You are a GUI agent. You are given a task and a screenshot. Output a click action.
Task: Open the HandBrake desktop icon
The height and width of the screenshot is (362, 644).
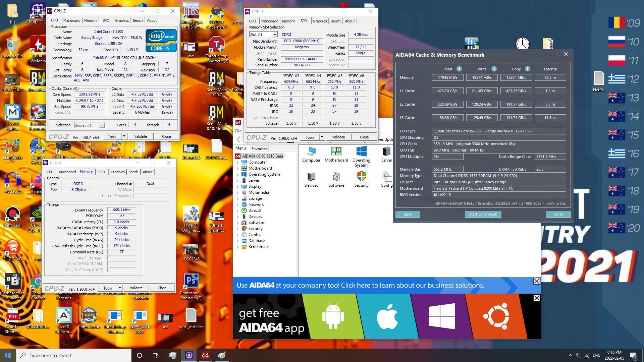pos(12,149)
